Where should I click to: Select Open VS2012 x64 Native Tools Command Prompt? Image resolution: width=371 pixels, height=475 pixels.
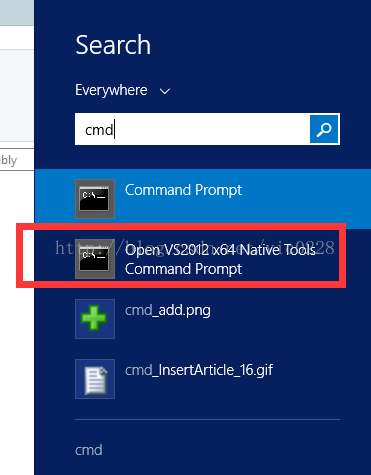point(220,259)
